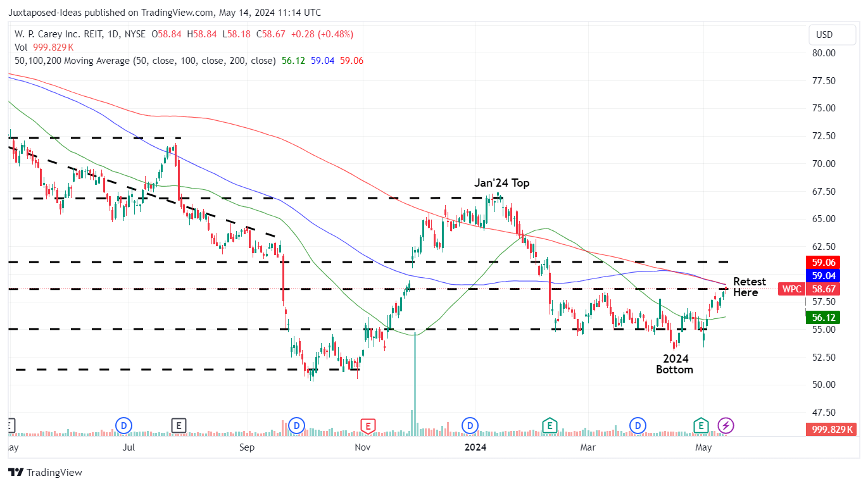Screen dimensions: 868x486
Task: Click the green earnings marker near May
Action: click(x=701, y=426)
